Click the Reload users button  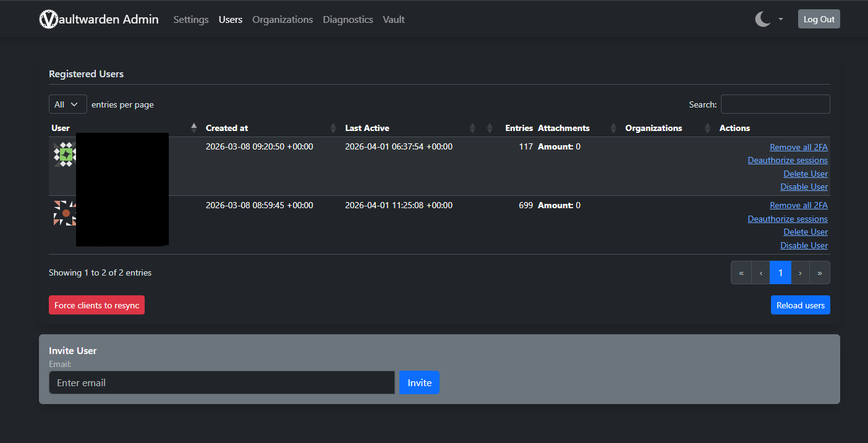[x=800, y=305]
